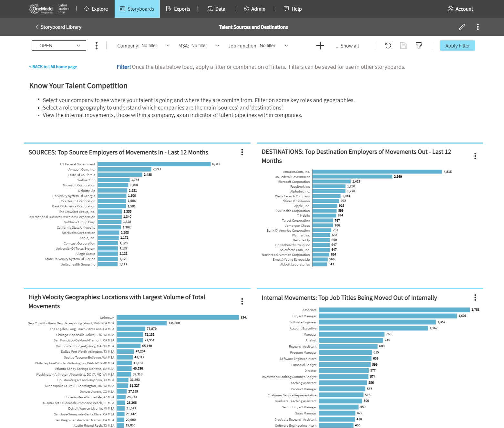Open the Exports menu

click(178, 9)
